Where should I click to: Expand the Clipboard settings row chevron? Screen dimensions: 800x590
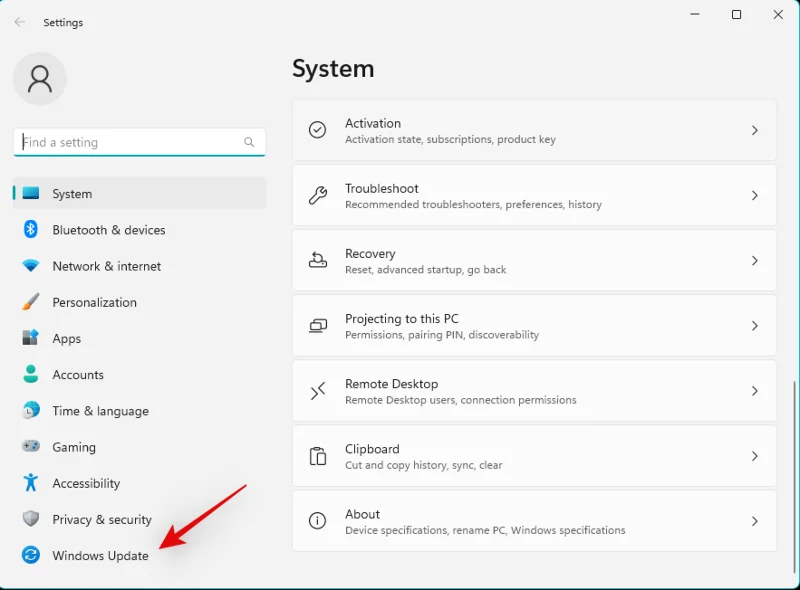click(x=755, y=456)
